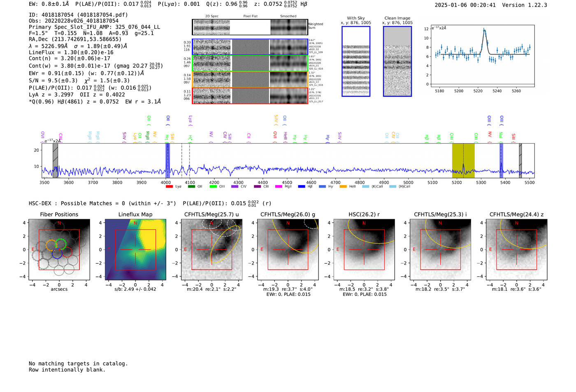The width and height of the screenshot is (576, 392).
Task: Click the CFHTLS/Meg(24.4) z band image
Action: [x=516, y=250]
